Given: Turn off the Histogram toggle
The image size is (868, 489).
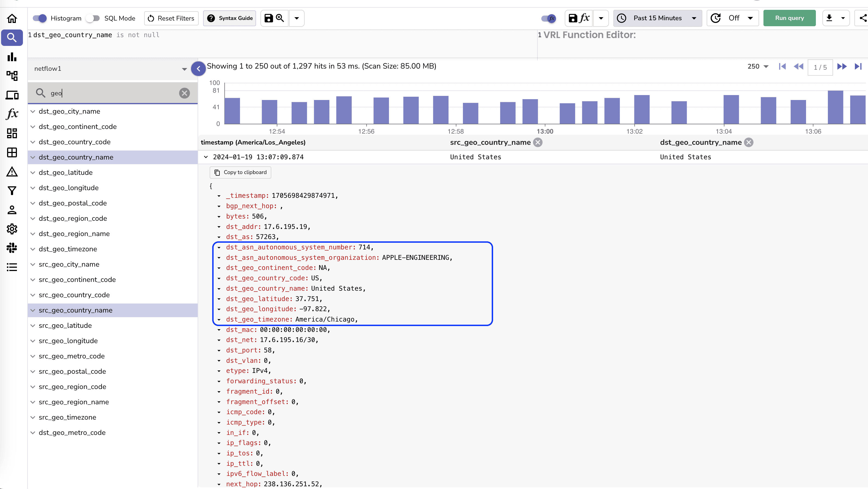Looking at the screenshot, I should [39, 18].
